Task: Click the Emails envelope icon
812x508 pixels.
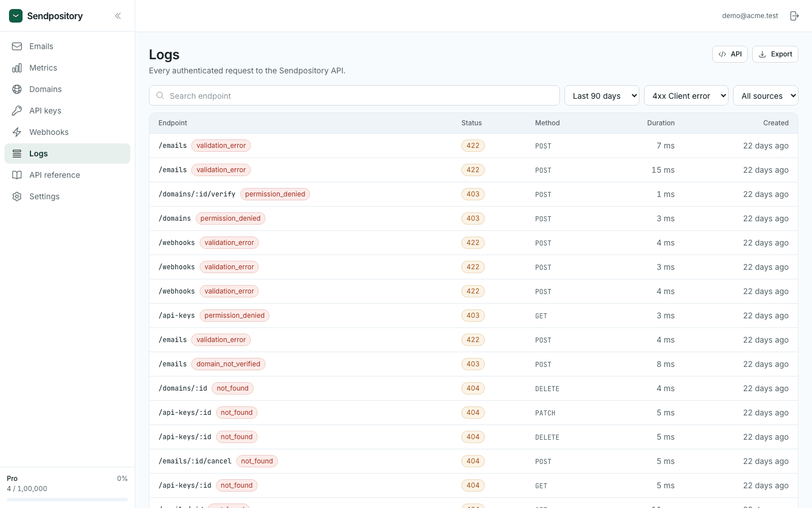Action: 17,46
